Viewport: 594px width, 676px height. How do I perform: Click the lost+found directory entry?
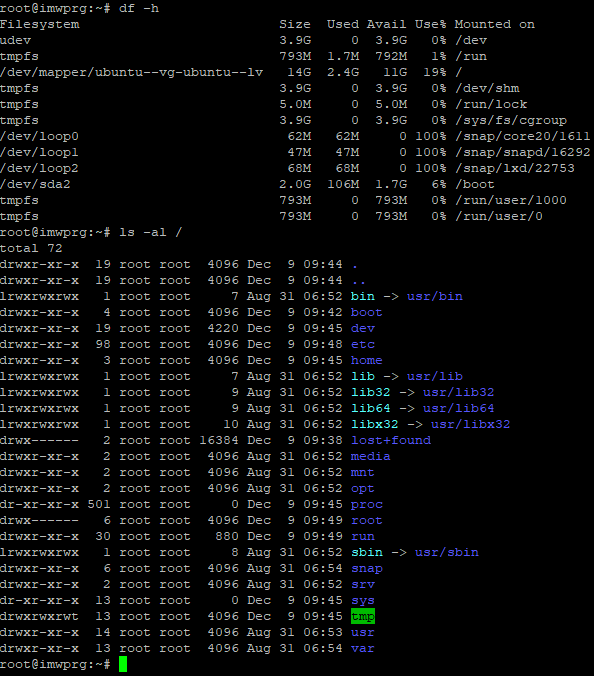coord(391,440)
